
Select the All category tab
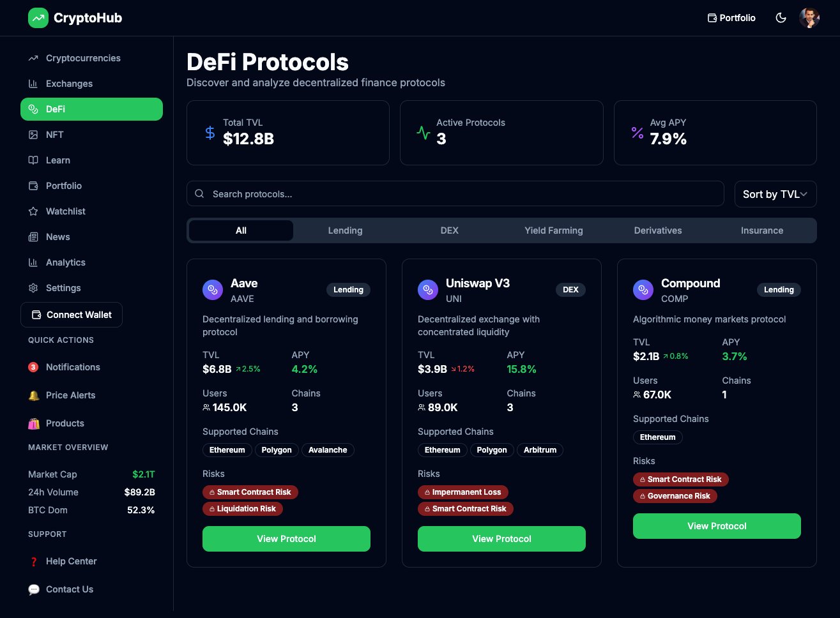[x=241, y=230]
